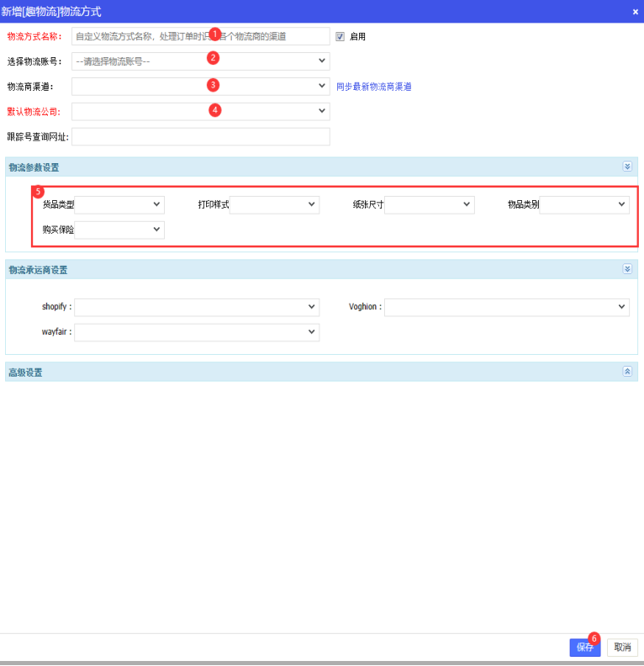Click the 同步最新物流商渠道 link
This screenshot has width=644, height=666.
pos(373,87)
